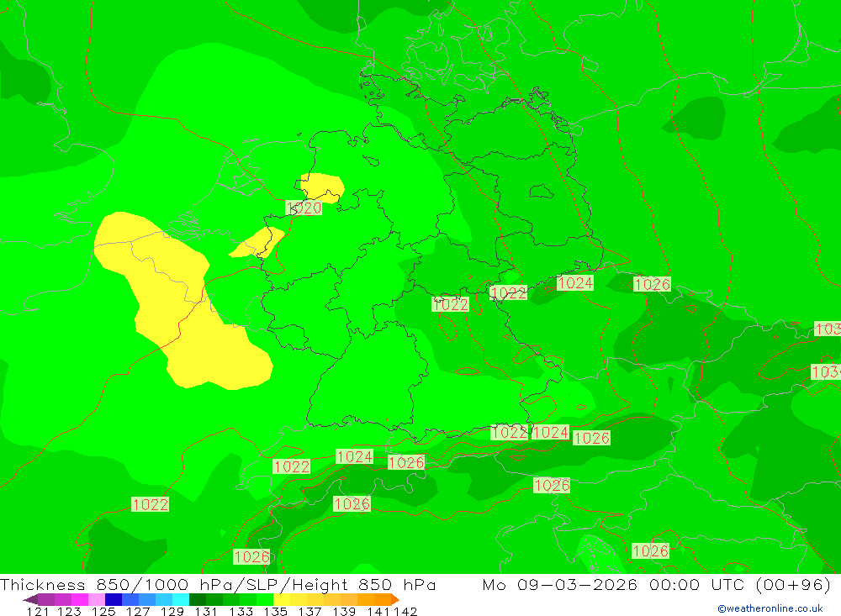Click the dark blue legend swatch at 125
Screen dimensions: 841x616
(x=114, y=599)
